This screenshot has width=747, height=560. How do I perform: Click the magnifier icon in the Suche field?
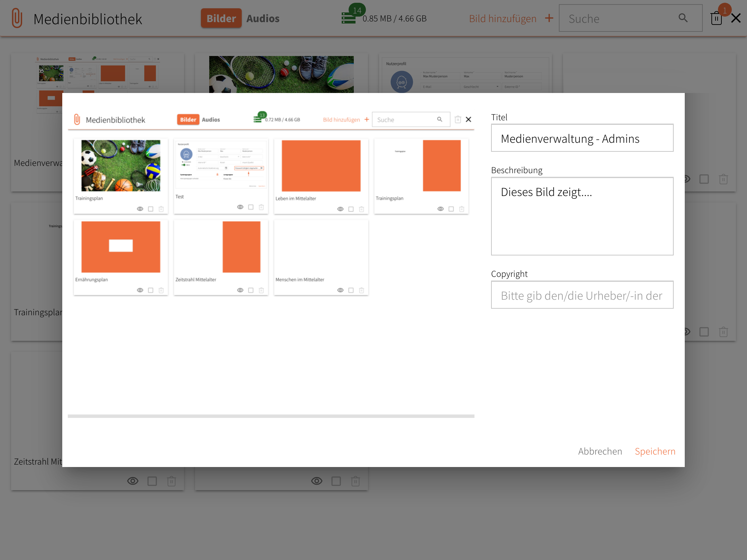click(x=683, y=18)
